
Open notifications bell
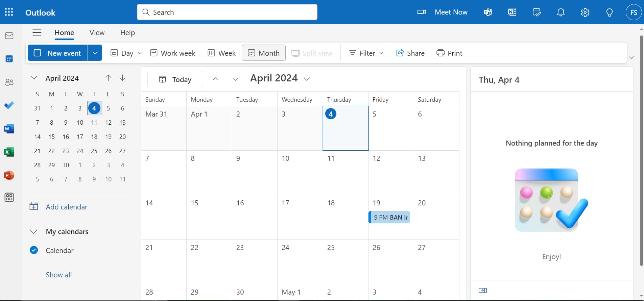click(x=561, y=12)
